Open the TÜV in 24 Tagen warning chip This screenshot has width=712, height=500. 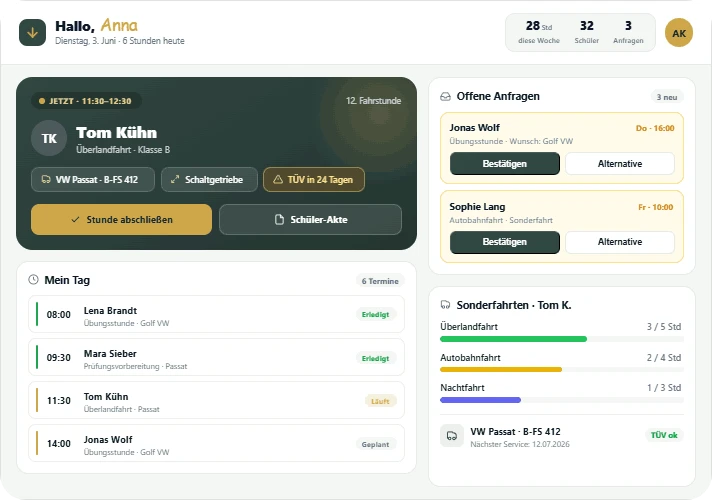click(314, 180)
